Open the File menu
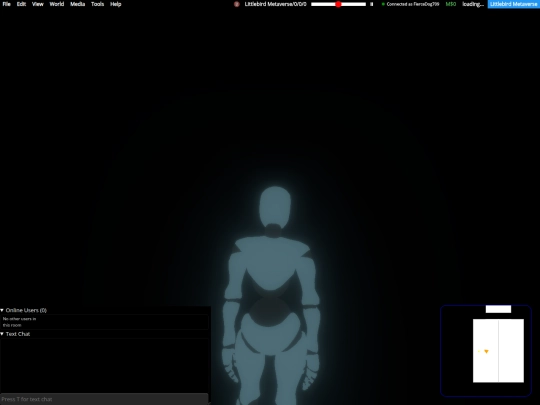540x405 pixels. coord(7,4)
